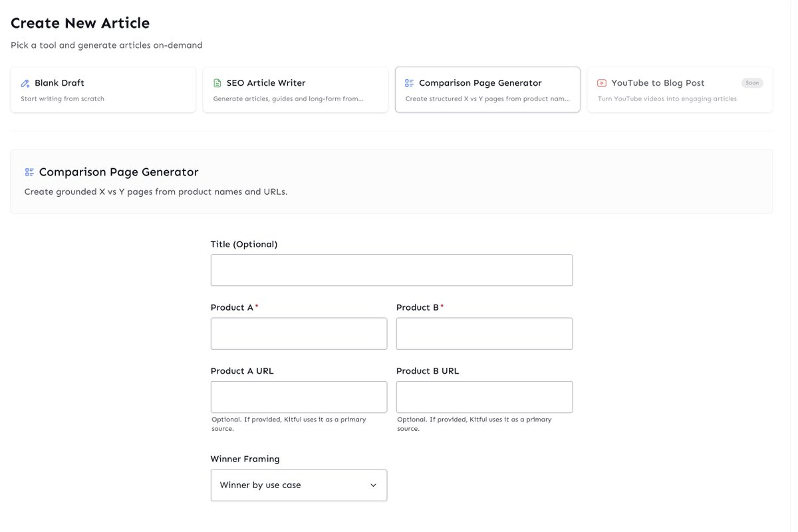Click the Blank Draft pencil icon
The width and height of the screenshot is (798, 532).
click(25, 83)
